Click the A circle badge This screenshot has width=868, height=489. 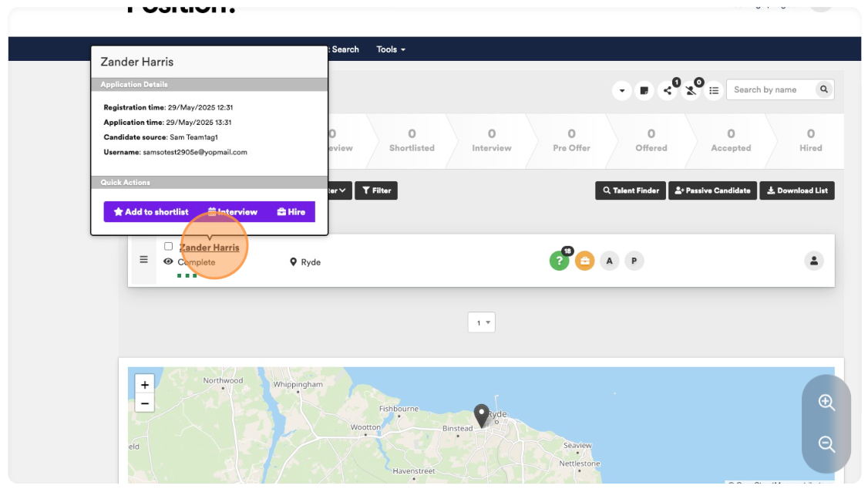pyautogui.click(x=610, y=261)
